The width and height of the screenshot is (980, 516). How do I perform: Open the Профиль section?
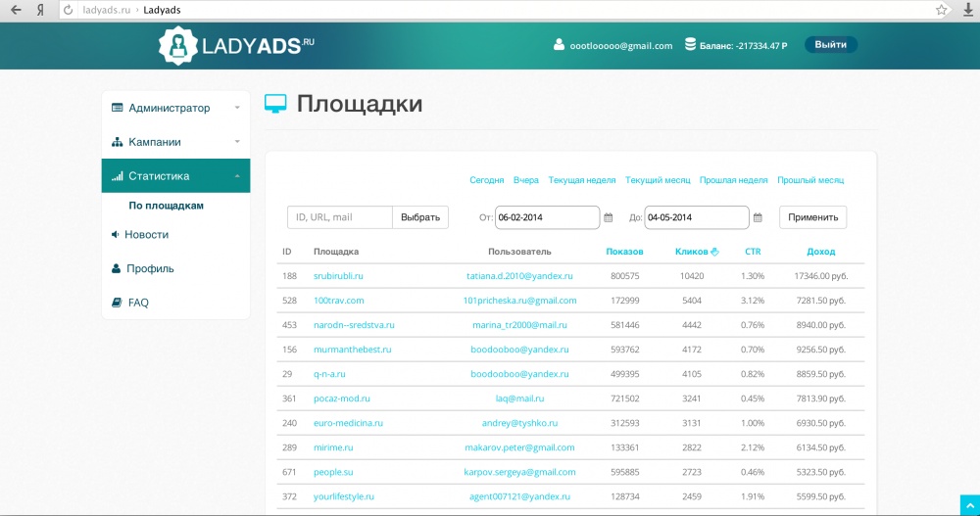pos(150,268)
